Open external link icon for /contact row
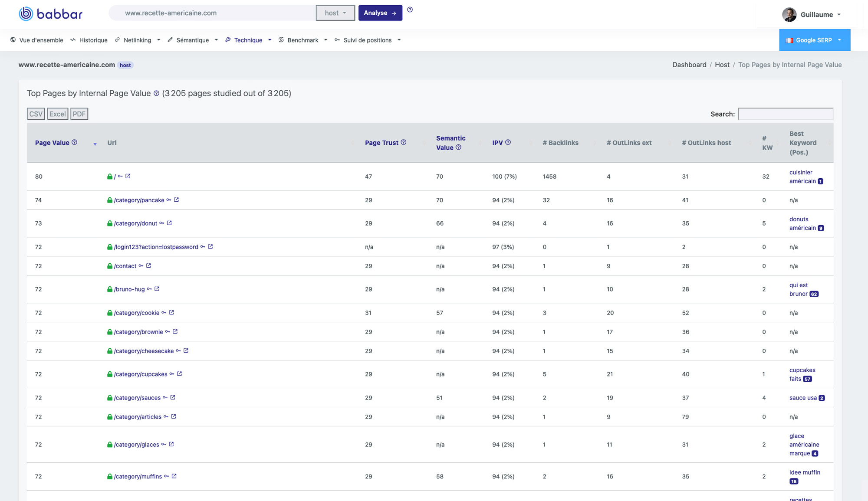 [148, 266]
